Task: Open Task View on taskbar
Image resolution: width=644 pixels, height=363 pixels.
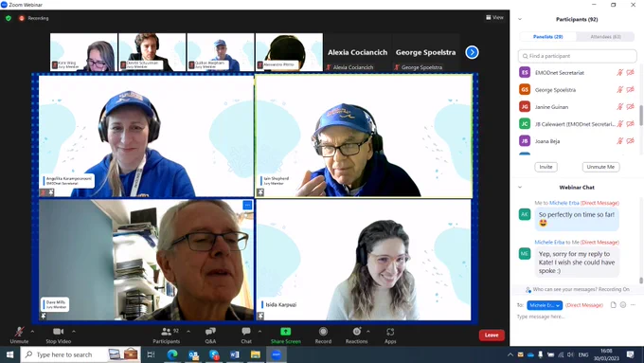Action: [x=151, y=354]
